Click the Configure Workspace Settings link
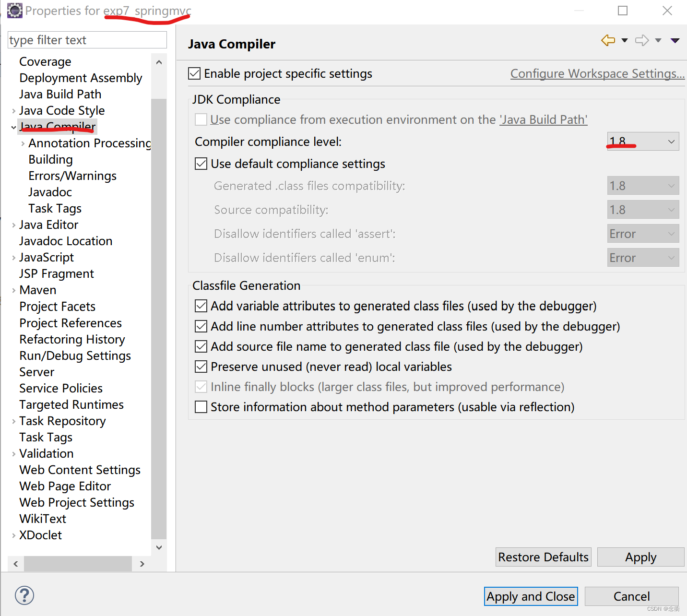This screenshot has height=616, width=687. point(597,73)
